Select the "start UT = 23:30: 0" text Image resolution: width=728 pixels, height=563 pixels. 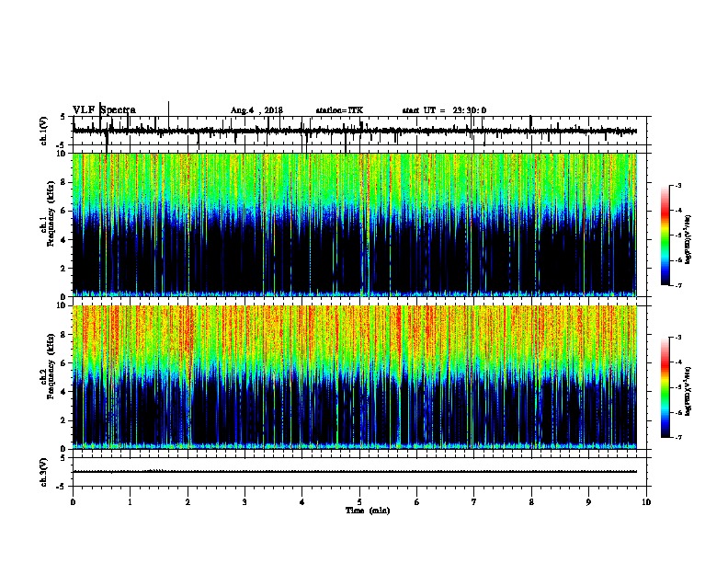[444, 110]
